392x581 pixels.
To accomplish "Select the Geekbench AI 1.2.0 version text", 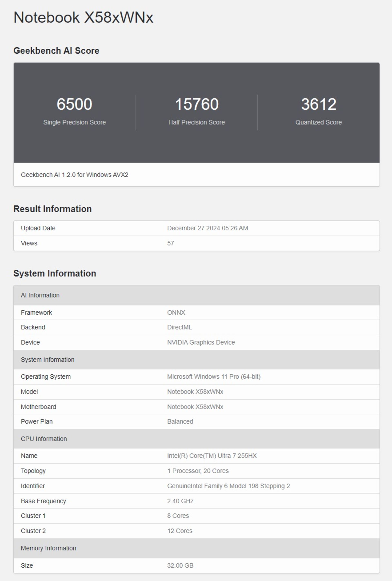I will tap(75, 175).
